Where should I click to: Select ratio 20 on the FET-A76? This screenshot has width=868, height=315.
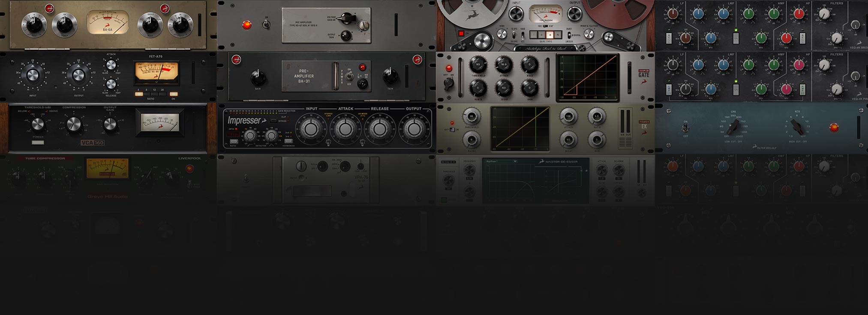click(x=162, y=94)
